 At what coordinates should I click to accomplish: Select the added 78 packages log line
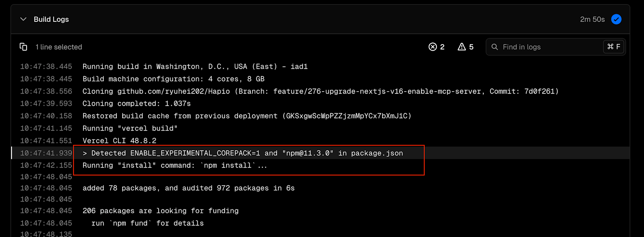coord(188,188)
